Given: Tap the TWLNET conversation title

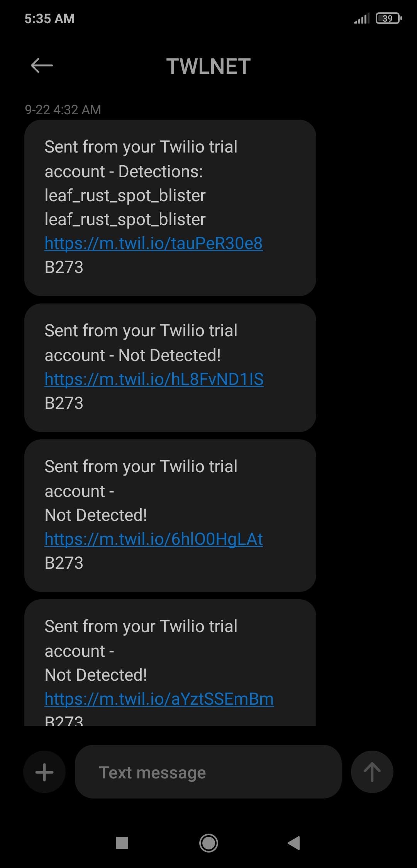Looking at the screenshot, I should (208, 66).
